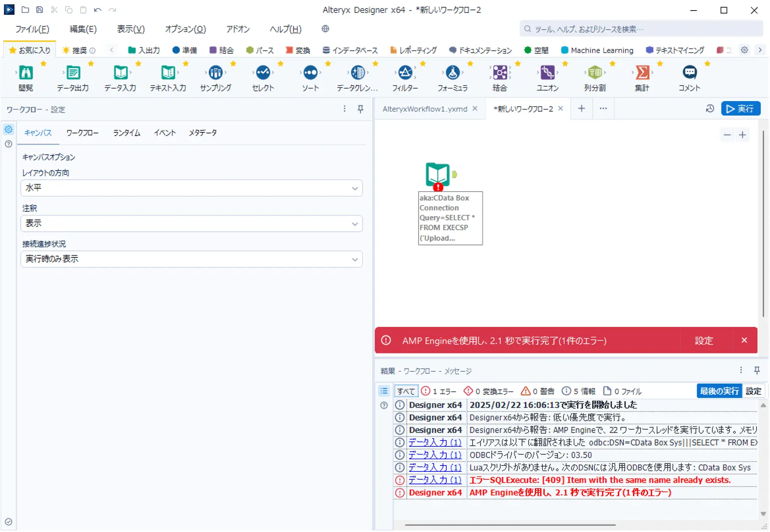770x532 pixels.
Task: Select the データクレンジング tool icon
Action: point(358,73)
